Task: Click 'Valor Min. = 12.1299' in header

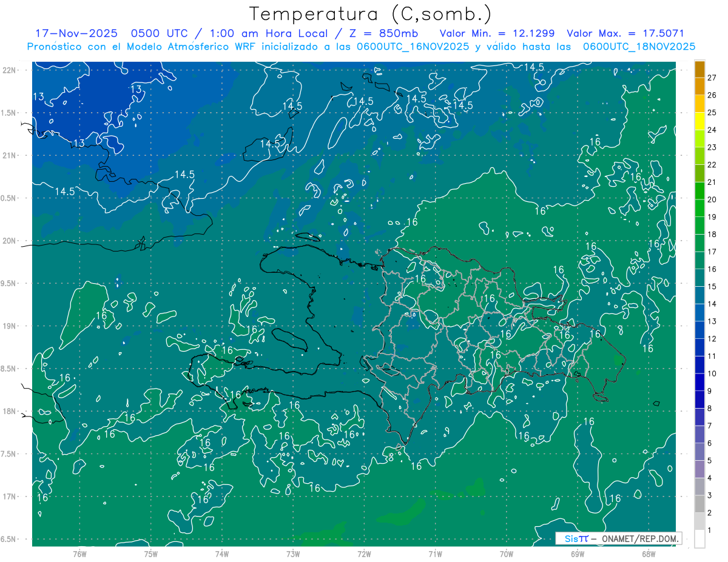Action: click(497, 33)
